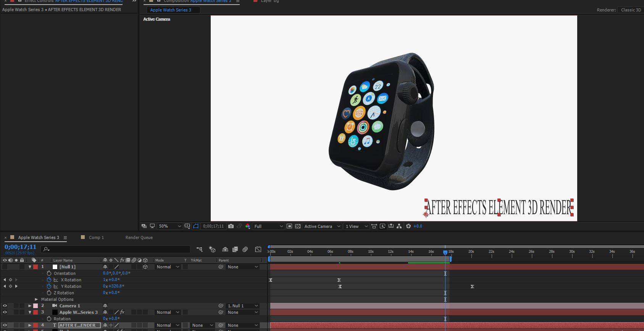The image size is (644, 331).
Task: Open the Active Camera view dropdown
Action: pos(322,226)
